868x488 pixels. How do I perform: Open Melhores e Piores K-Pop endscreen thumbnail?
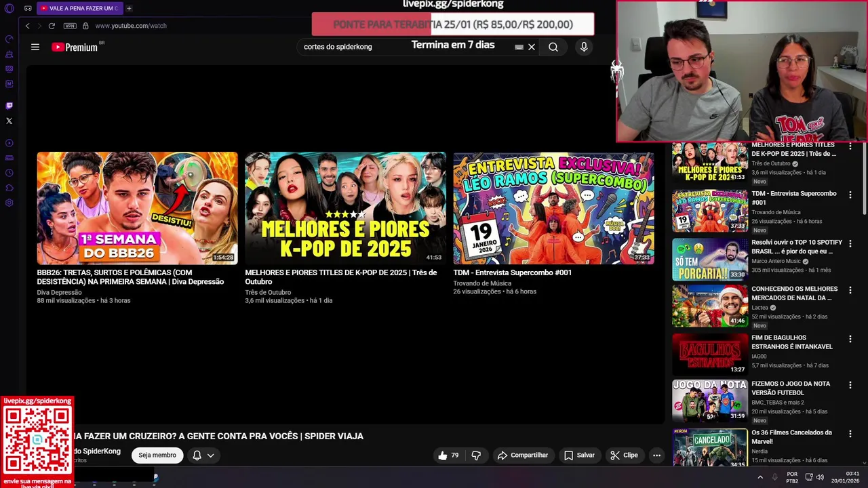[345, 208]
